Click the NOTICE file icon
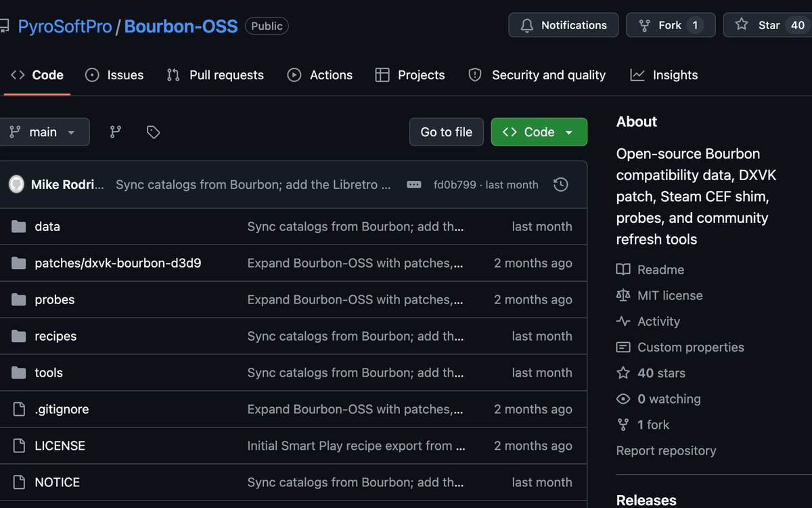This screenshot has height=508, width=812. (19, 482)
